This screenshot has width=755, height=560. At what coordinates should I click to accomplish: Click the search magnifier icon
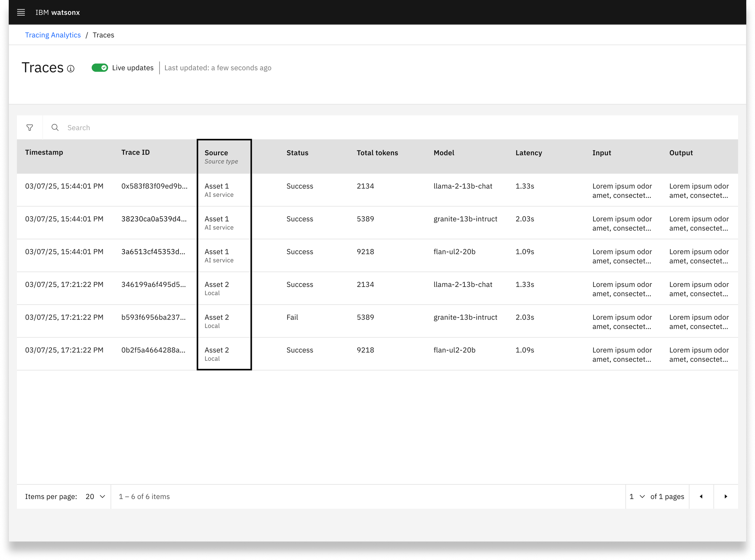(x=55, y=128)
